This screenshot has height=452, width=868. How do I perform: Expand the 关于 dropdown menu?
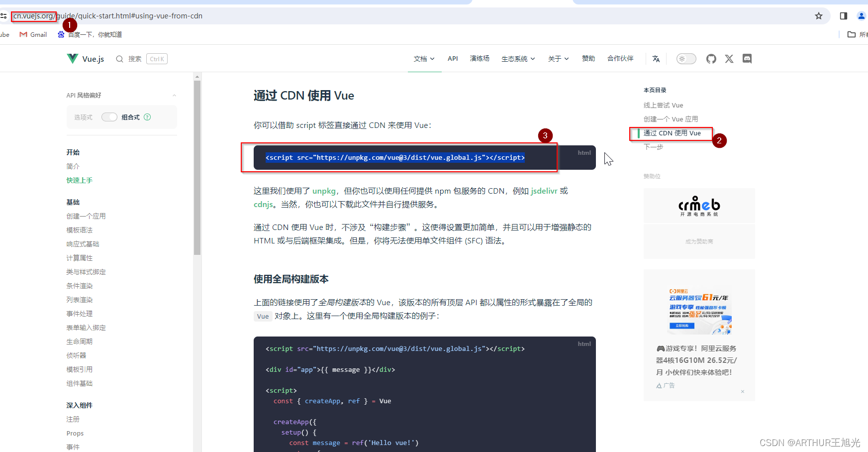point(559,59)
